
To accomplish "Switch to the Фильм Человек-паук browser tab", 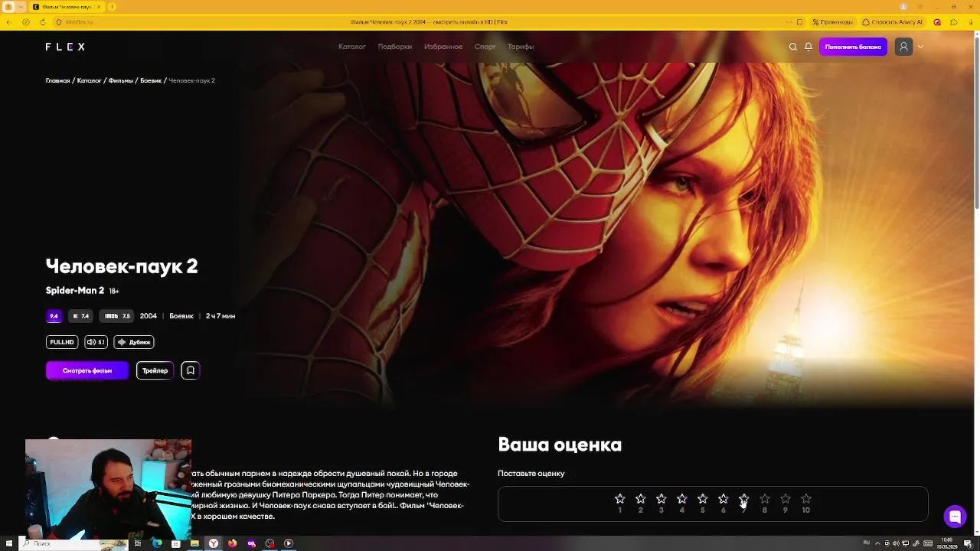I will coord(67,7).
